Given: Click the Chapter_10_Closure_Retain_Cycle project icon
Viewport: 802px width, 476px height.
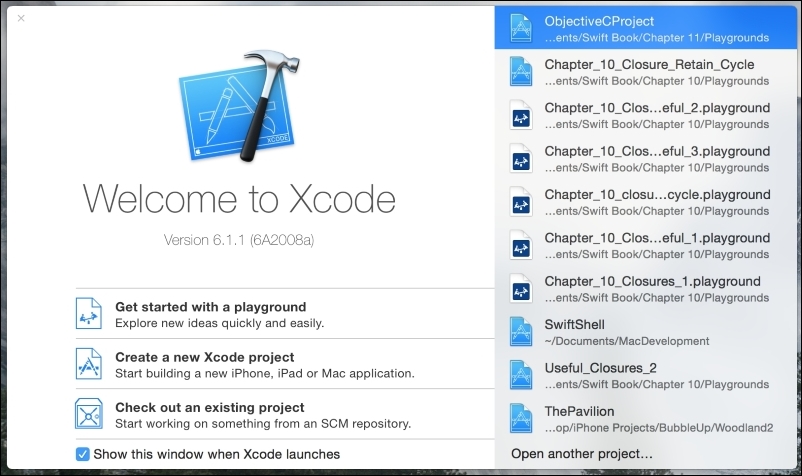Looking at the screenshot, I should coord(521,72).
